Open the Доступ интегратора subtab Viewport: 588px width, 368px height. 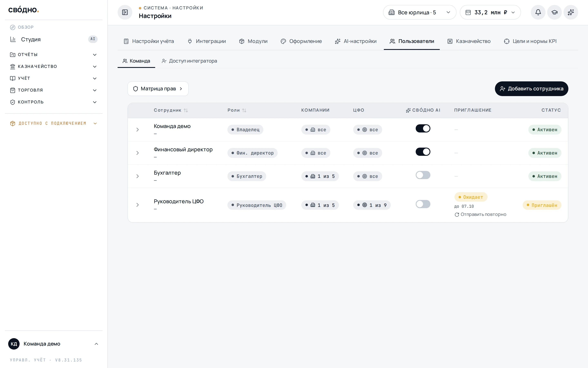click(189, 61)
